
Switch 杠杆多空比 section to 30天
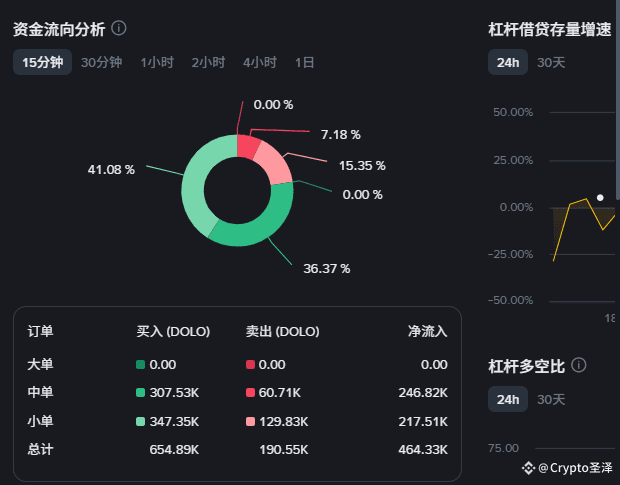551,400
